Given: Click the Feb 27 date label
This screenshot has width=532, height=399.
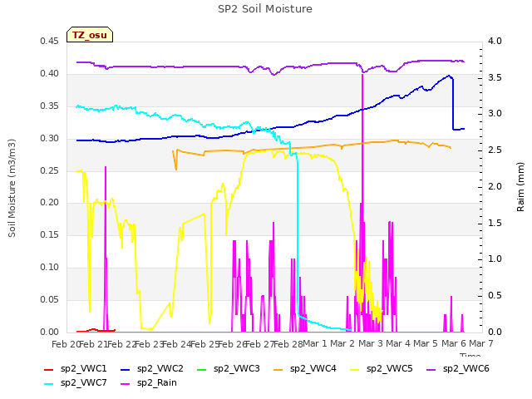Looking at the screenshot, I should point(259,344).
